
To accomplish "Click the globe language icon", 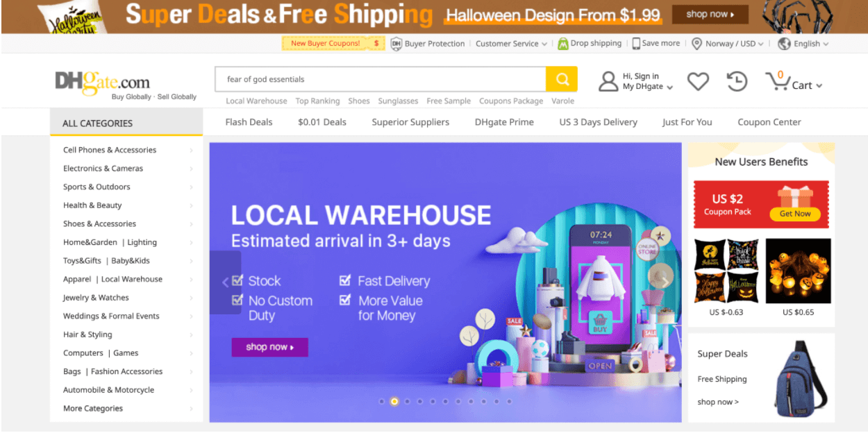I will point(784,44).
